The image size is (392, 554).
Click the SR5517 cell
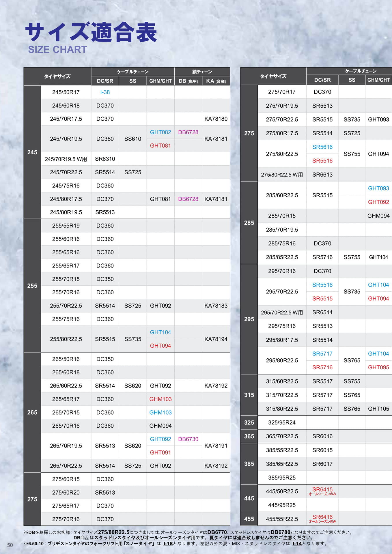click(322, 381)
